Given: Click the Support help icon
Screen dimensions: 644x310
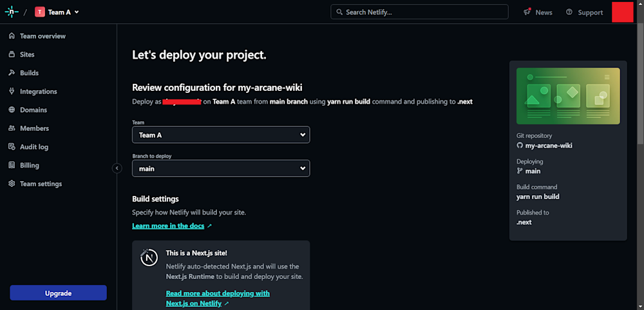Looking at the screenshot, I should 569,12.
